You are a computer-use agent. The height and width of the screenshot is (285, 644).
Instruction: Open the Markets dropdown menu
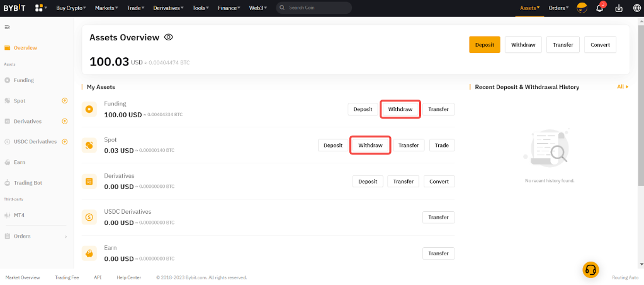click(106, 8)
